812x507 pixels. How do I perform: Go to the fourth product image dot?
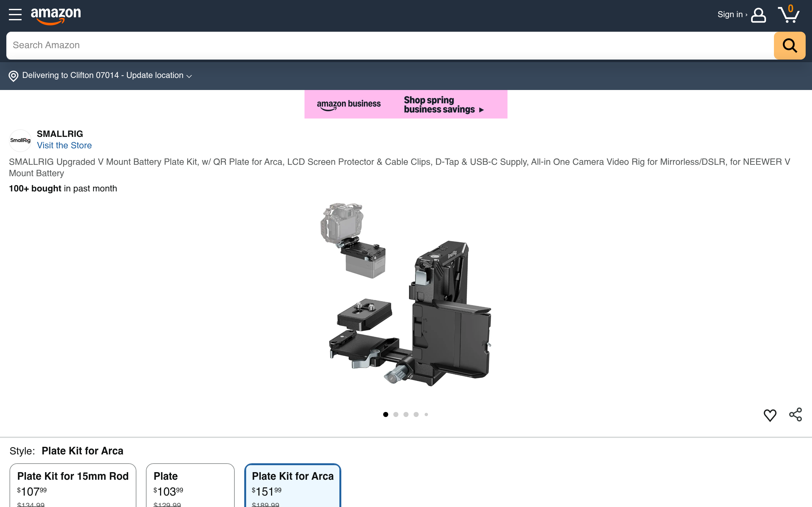(x=416, y=414)
